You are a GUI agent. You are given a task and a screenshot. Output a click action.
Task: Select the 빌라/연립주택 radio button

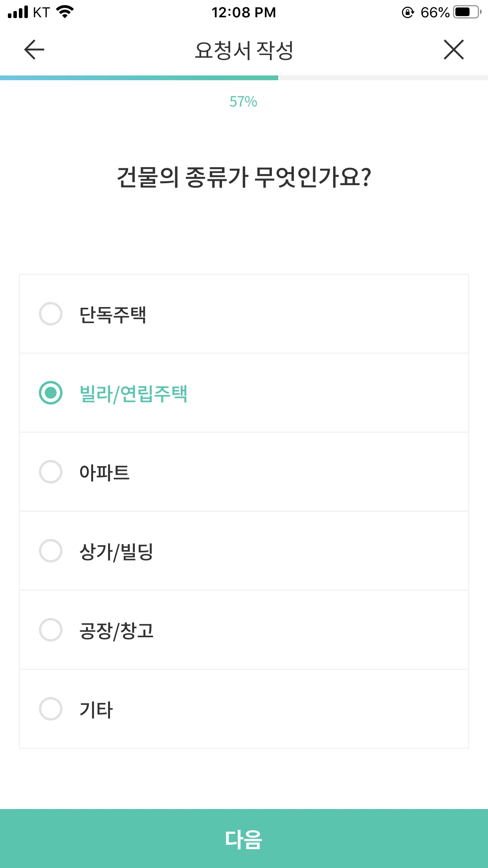[51, 393]
